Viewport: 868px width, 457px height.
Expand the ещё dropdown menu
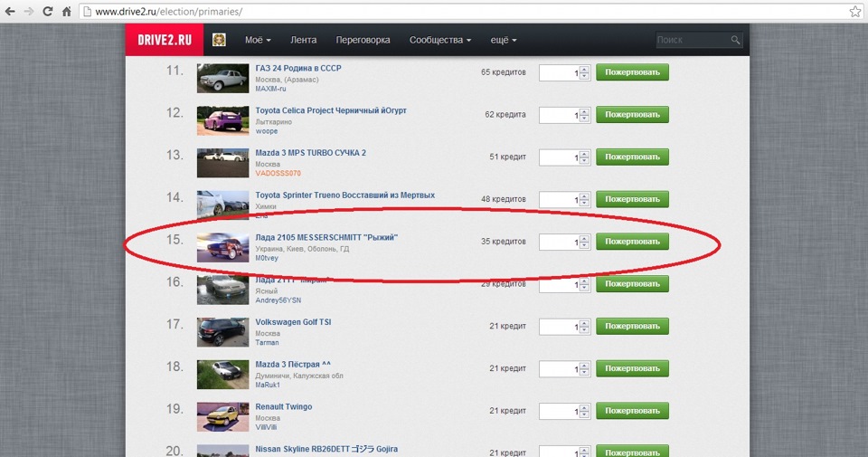pos(504,40)
